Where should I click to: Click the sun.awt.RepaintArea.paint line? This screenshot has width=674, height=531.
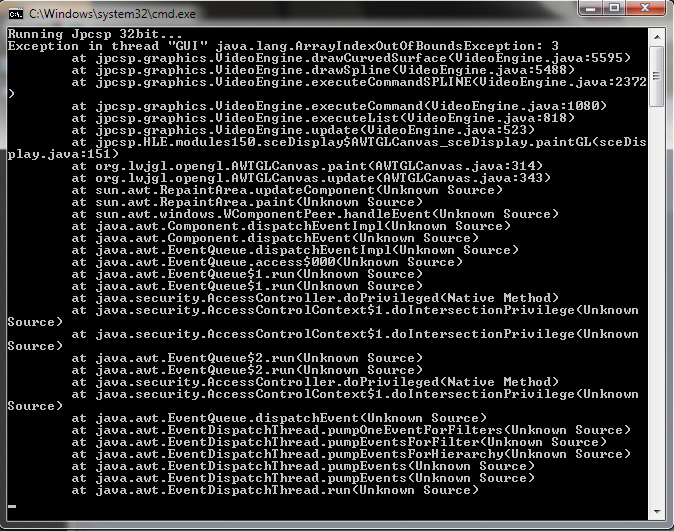click(247, 202)
